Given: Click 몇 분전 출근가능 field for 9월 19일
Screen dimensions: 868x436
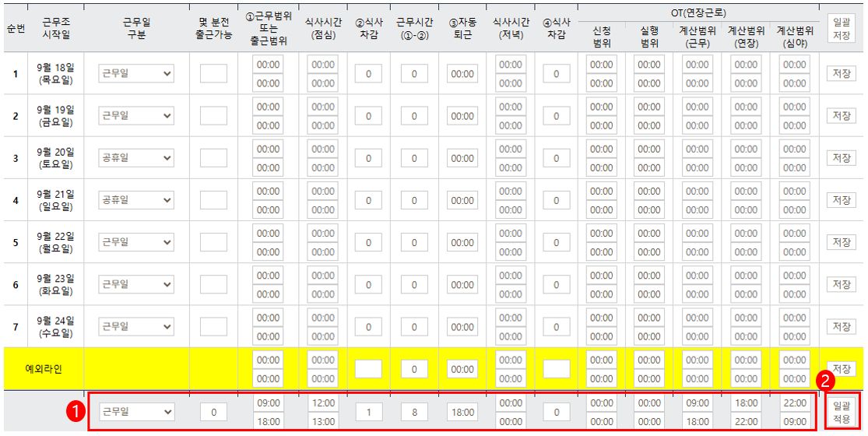Looking at the screenshot, I should tap(213, 116).
